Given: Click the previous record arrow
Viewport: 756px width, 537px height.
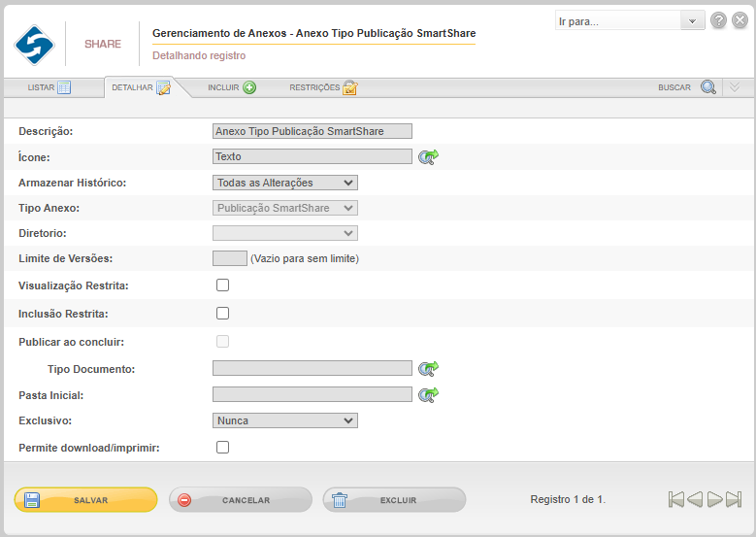Looking at the screenshot, I should pyautogui.click(x=695, y=499).
